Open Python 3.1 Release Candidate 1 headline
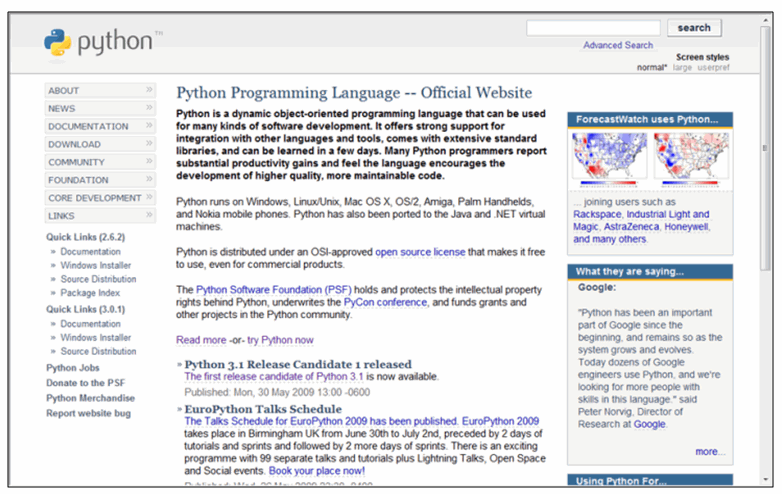The width and height of the screenshot is (782, 494). (298, 364)
